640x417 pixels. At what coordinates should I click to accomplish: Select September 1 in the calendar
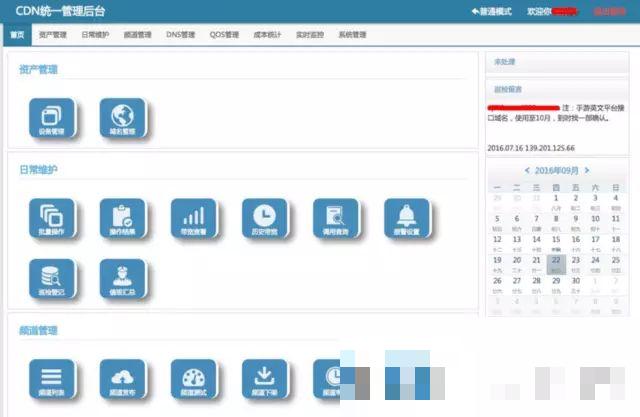tap(556, 202)
